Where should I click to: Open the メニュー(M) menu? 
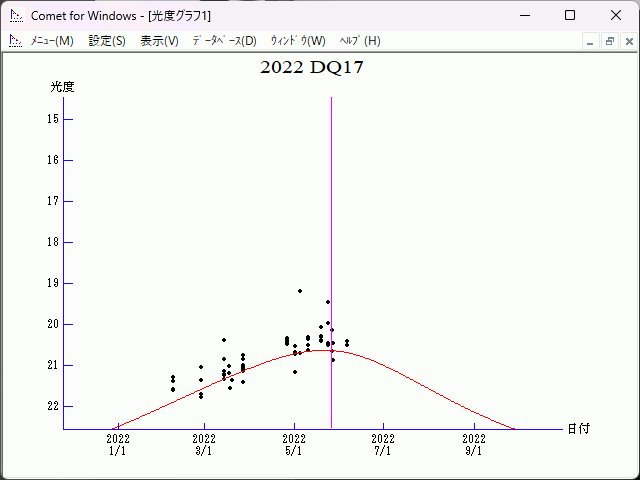(x=52, y=41)
